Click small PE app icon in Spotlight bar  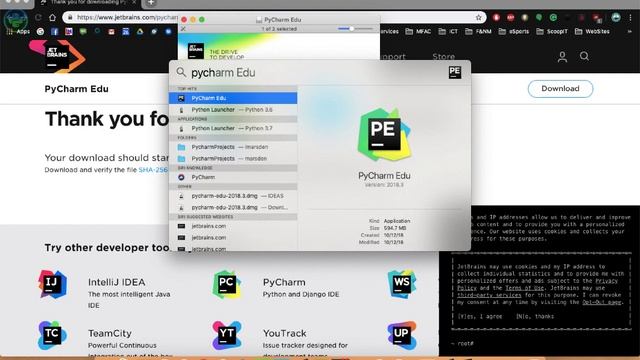click(x=455, y=72)
